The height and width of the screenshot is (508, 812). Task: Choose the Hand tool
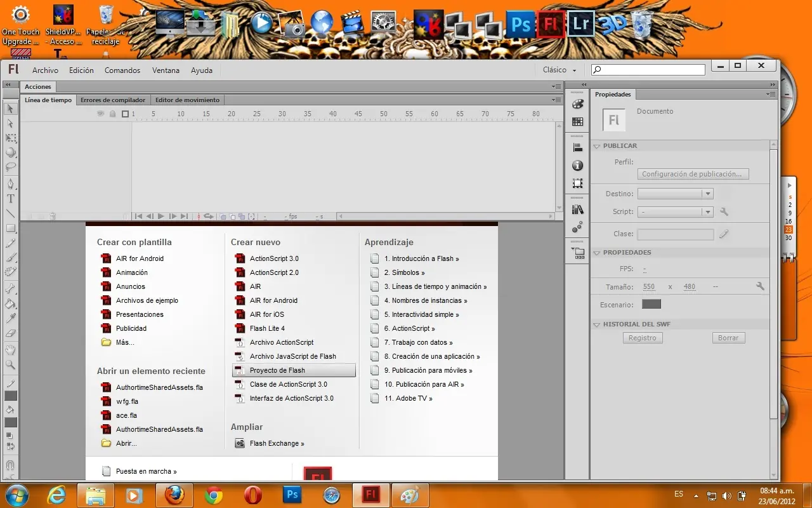click(10, 350)
